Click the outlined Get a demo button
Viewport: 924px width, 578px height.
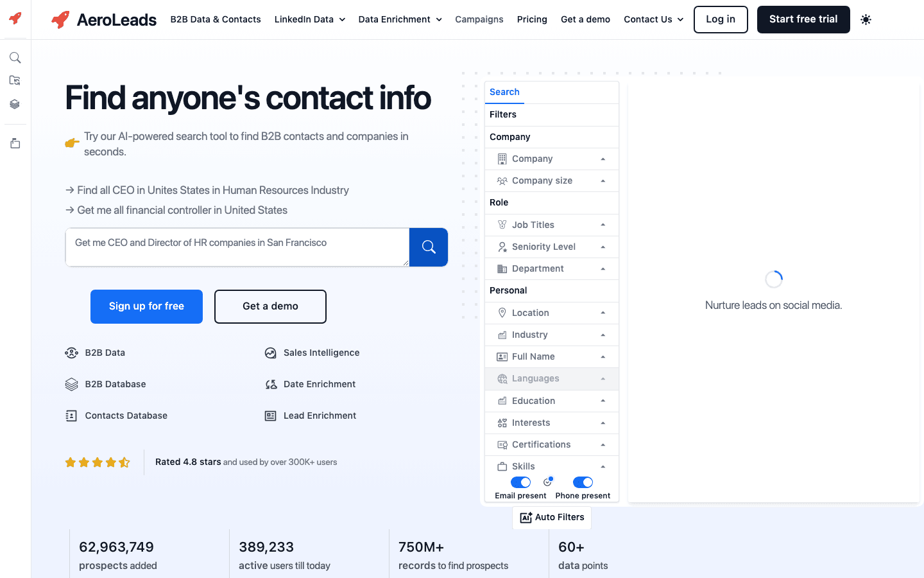pyautogui.click(x=270, y=306)
